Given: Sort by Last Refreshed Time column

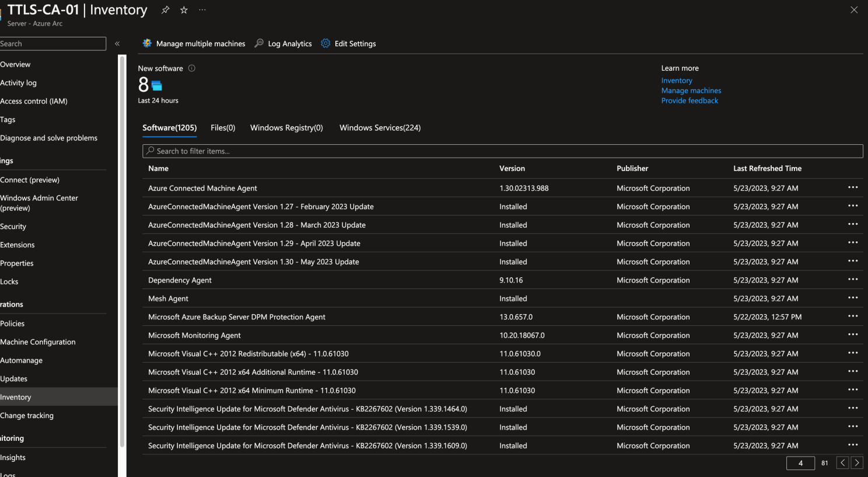Looking at the screenshot, I should [767, 168].
